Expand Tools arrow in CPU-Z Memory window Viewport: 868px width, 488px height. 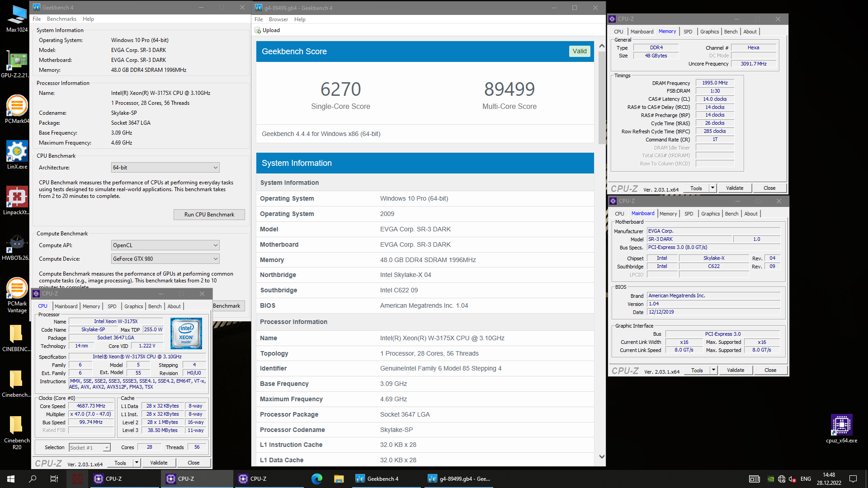coord(712,188)
